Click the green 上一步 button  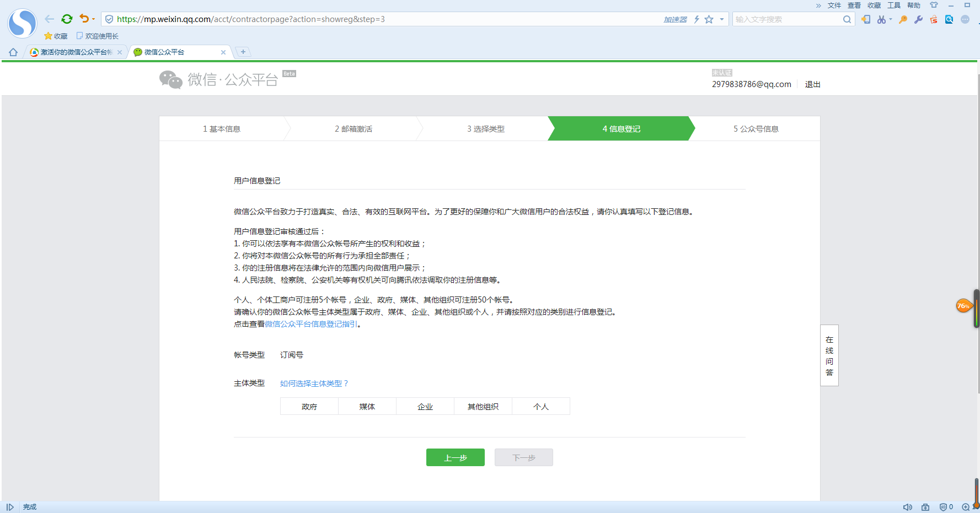tap(456, 457)
